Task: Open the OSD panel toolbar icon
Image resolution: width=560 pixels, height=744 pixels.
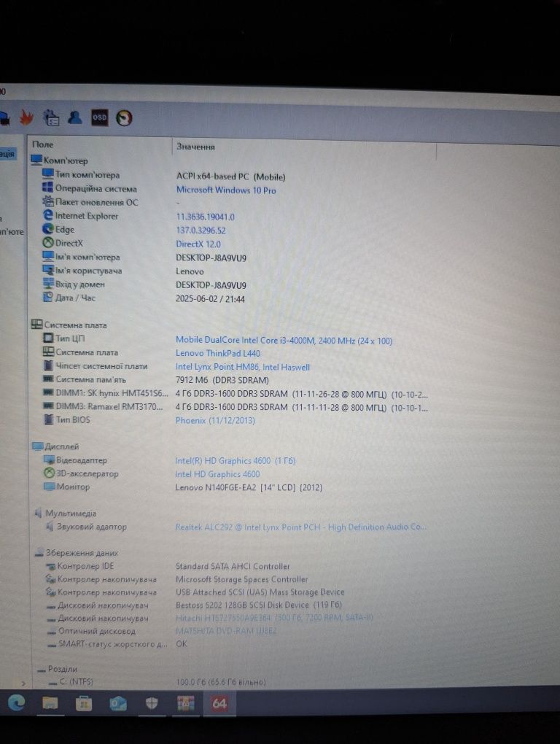Action: coord(100,117)
